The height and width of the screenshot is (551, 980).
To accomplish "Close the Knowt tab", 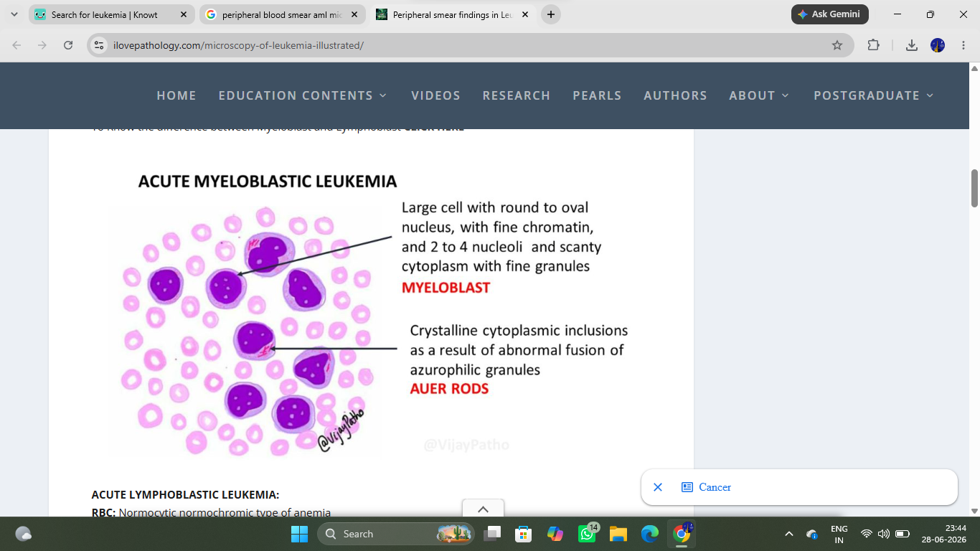I will click(x=183, y=14).
